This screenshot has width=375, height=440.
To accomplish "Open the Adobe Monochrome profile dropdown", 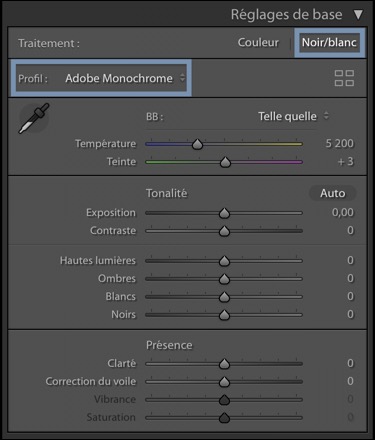I will 125,78.
